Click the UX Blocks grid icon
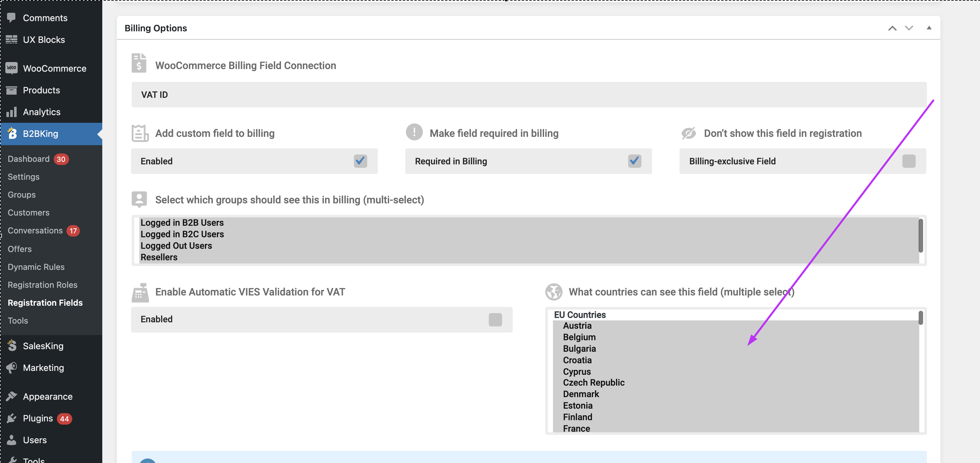Screen dimensions: 980x463 12,40
